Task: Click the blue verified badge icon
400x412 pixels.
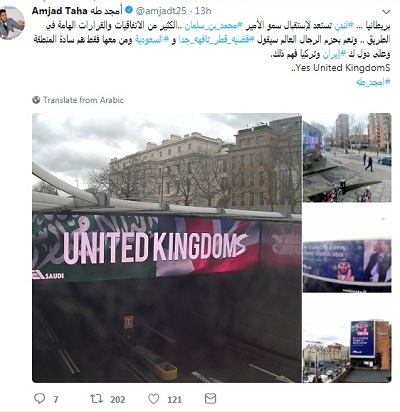Action: pos(129,11)
